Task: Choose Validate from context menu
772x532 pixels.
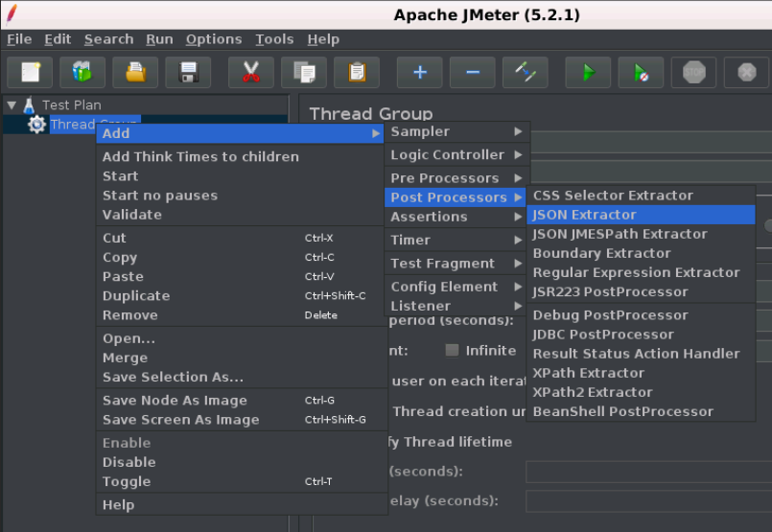Action: point(242,215)
